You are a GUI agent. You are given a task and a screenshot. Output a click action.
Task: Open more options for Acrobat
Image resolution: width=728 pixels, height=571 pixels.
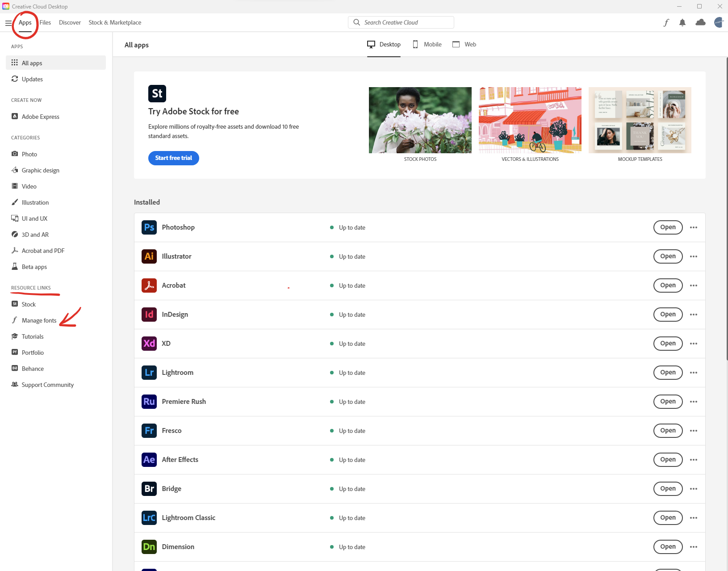694,285
